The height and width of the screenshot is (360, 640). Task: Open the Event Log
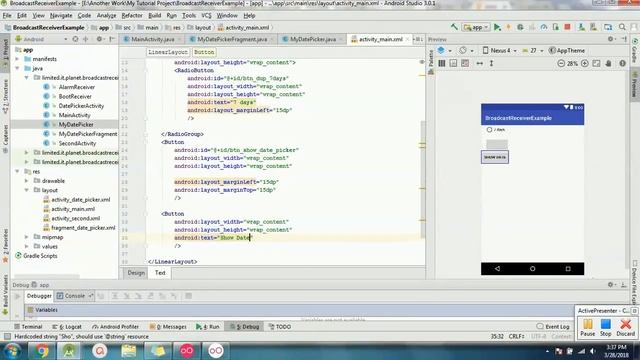click(x=553, y=327)
